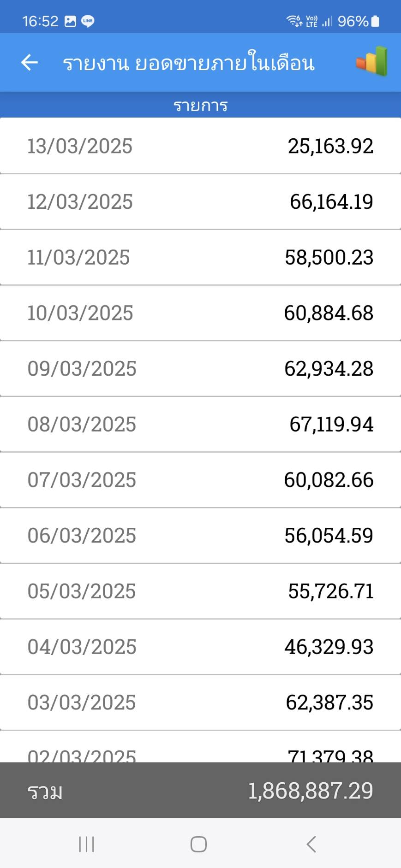Screen dimensions: 401x868
Task: Tap the รวม total bar
Action: [x=200, y=791]
